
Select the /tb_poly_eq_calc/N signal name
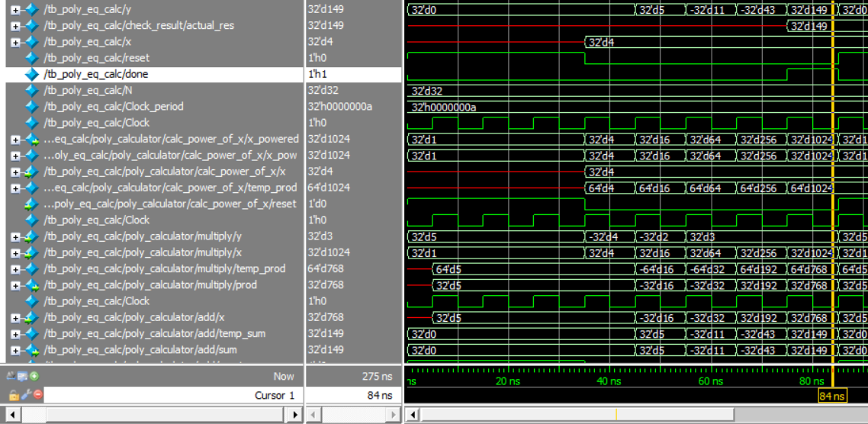coord(88,90)
